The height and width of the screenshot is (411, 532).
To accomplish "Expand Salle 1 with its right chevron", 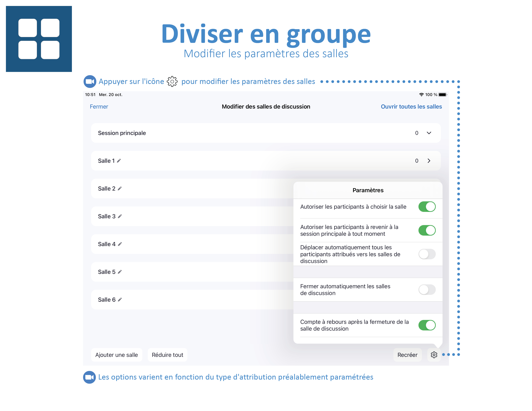I will pos(429,161).
